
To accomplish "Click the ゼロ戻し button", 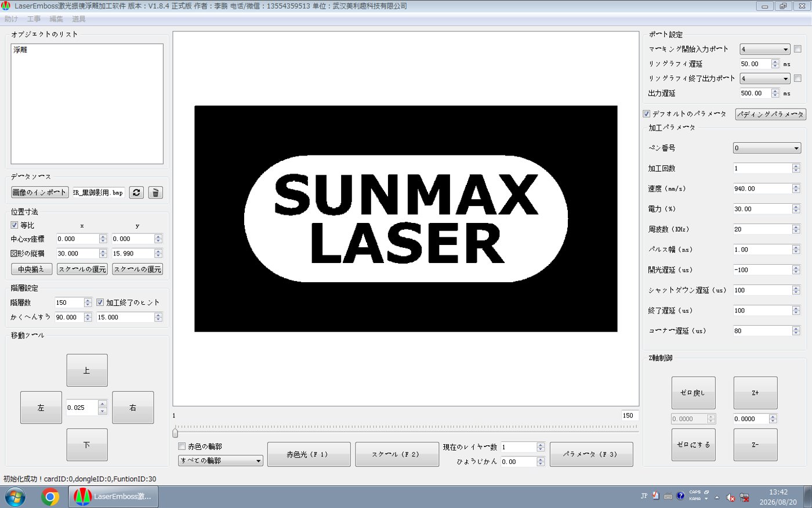I will click(x=693, y=393).
